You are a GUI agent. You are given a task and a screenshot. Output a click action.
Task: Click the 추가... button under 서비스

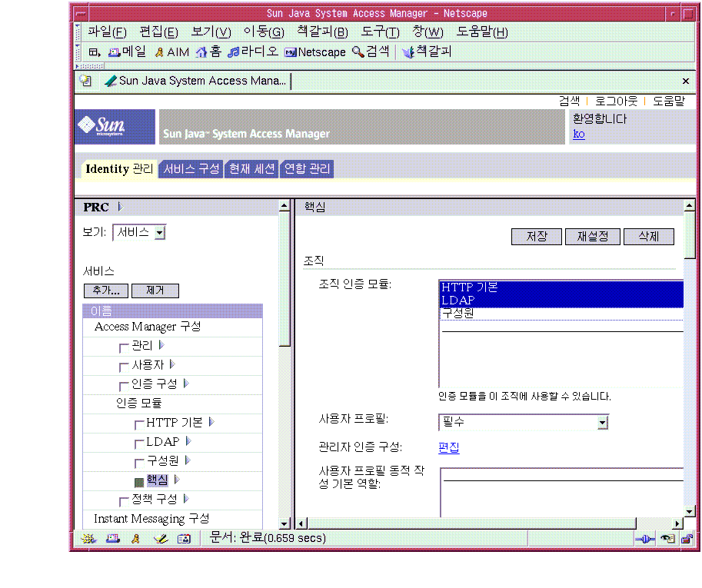106,291
